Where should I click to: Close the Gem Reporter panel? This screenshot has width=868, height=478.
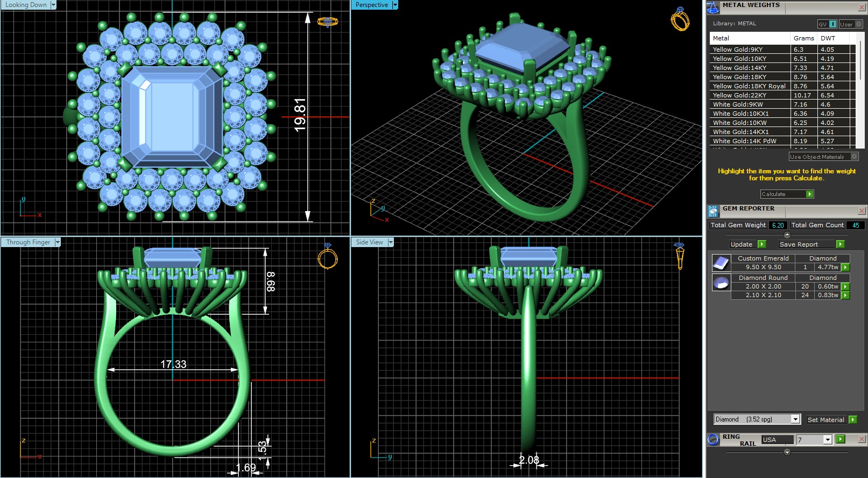coord(862,211)
